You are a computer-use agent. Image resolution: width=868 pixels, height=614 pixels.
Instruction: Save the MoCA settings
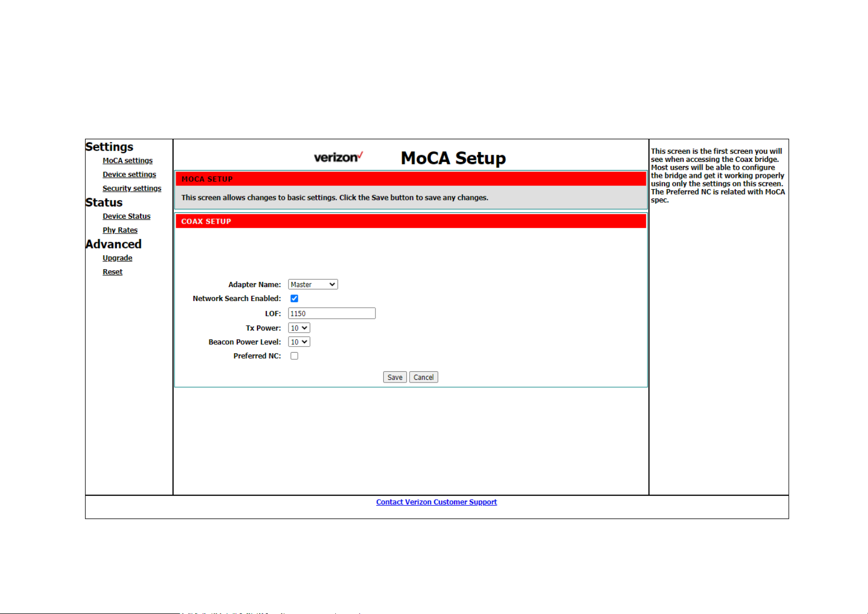395,377
